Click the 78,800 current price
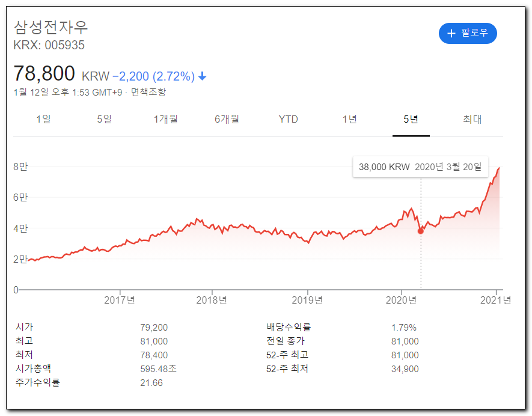532x416 pixels. [x=44, y=73]
